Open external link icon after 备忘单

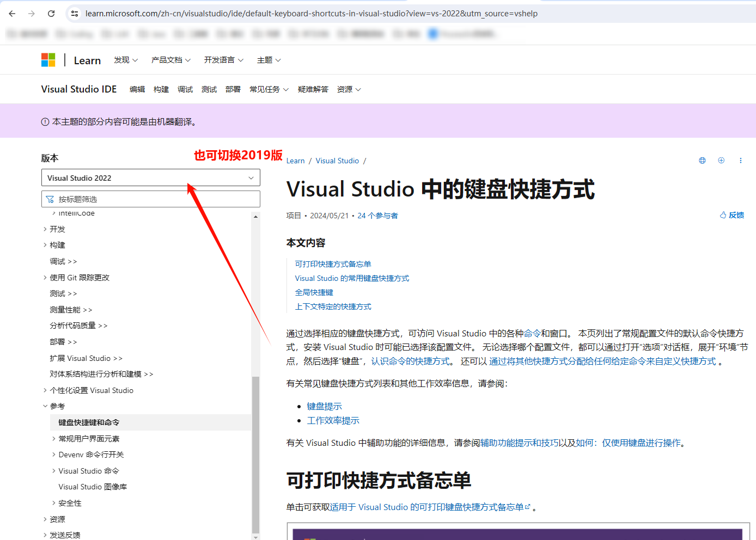click(527, 507)
